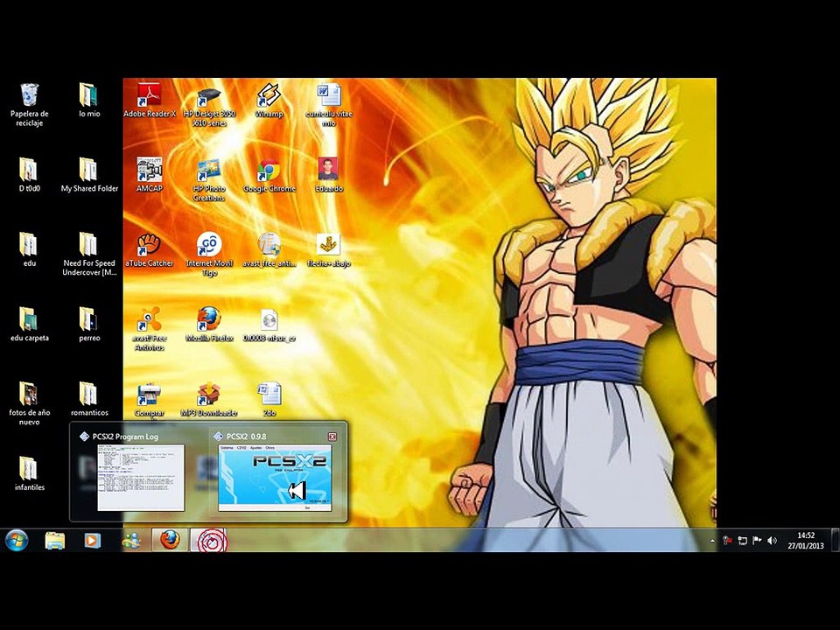Switch to Firefox on the taskbar

click(170, 540)
